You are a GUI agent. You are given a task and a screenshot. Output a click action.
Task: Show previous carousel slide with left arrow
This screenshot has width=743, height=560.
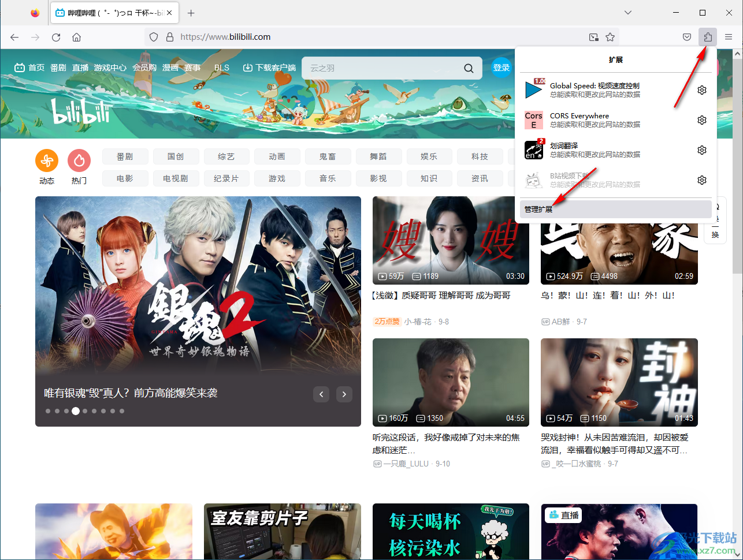tap(321, 394)
